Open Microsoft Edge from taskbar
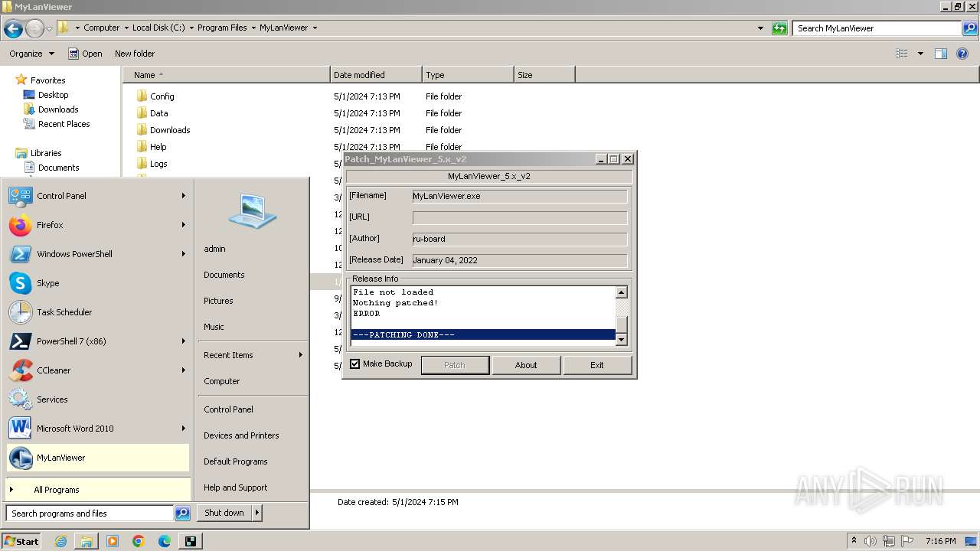Screen dimensions: 980x551 (165, 541)
